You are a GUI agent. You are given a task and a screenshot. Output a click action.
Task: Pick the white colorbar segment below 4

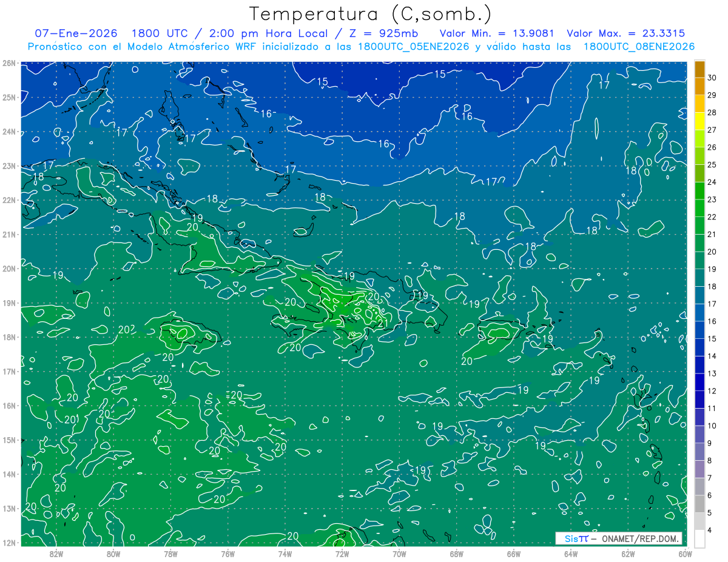coord(699,539)
